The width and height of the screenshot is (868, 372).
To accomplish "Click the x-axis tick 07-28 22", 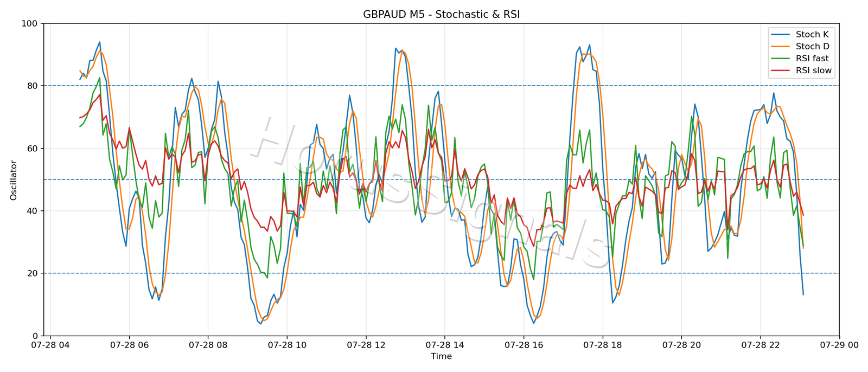I will [x=761, y=345].
